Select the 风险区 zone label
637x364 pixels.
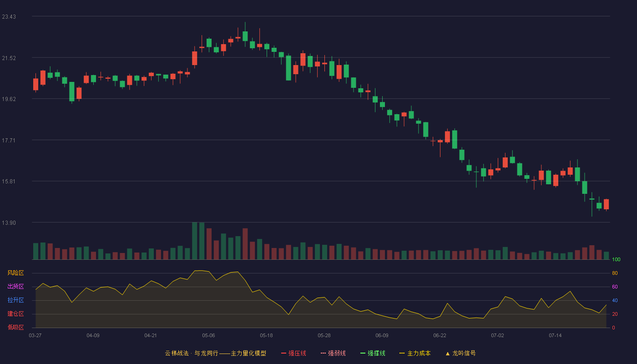[15, 273]
